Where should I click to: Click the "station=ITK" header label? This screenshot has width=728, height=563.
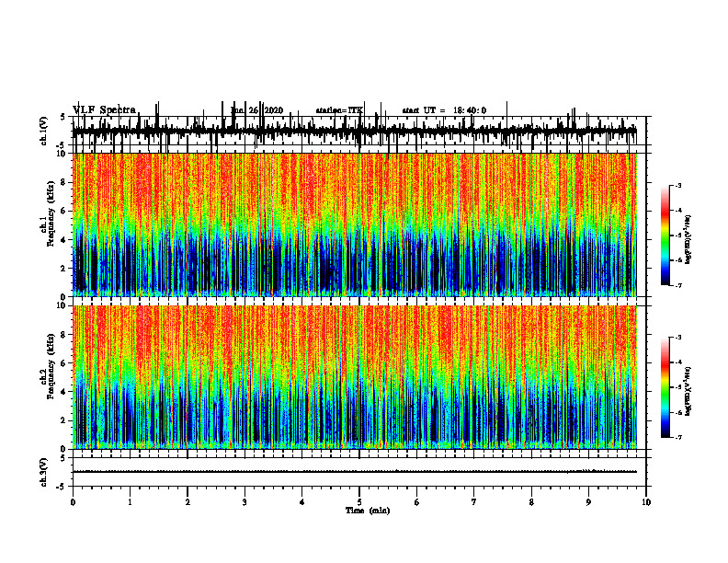(x=339, y=110)
